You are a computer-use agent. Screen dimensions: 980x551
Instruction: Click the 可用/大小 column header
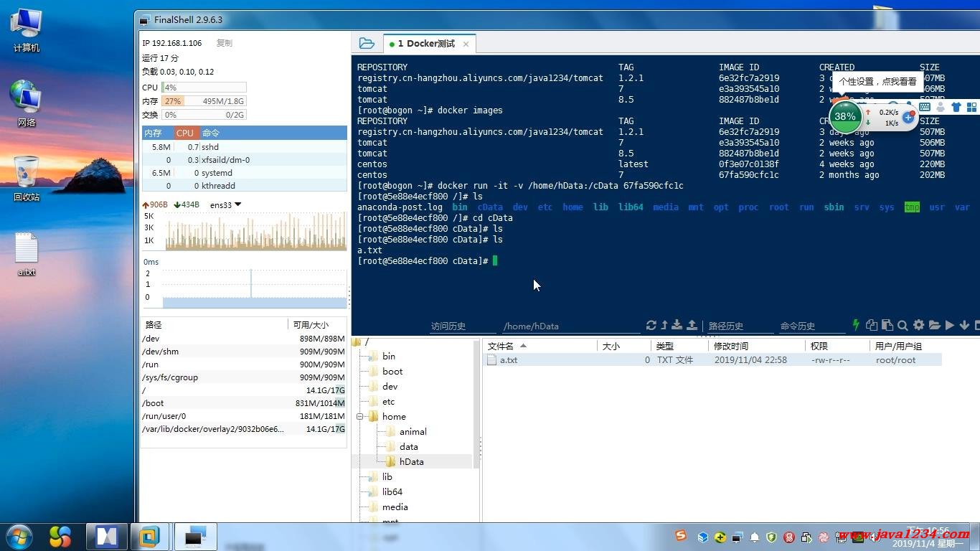[x=317, y=324]
